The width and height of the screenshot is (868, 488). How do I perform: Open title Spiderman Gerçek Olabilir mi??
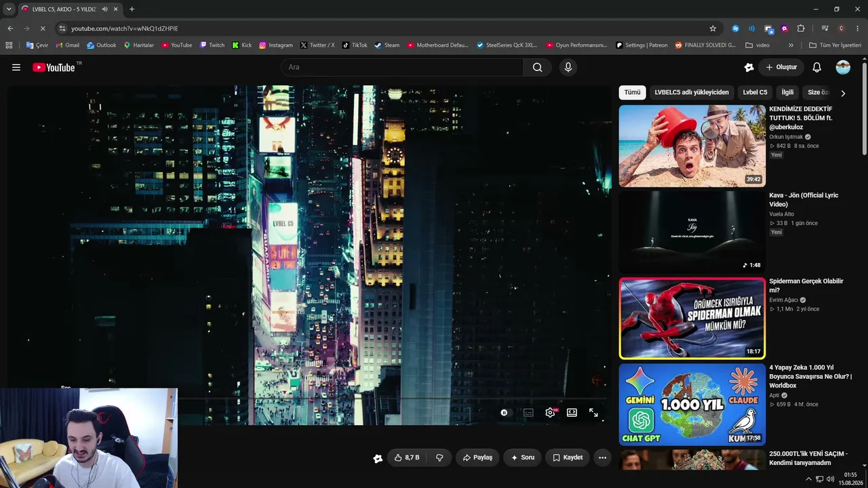point(806,285)
